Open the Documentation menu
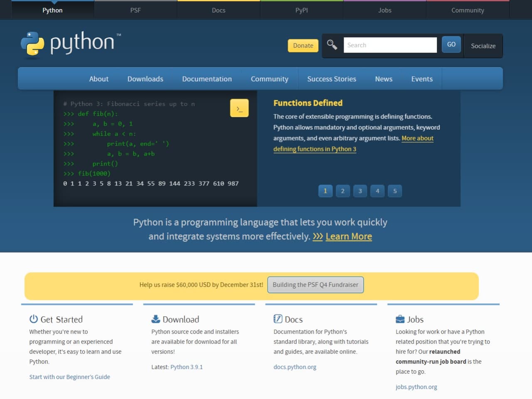The image size is (532, 399). pos(207,79)
